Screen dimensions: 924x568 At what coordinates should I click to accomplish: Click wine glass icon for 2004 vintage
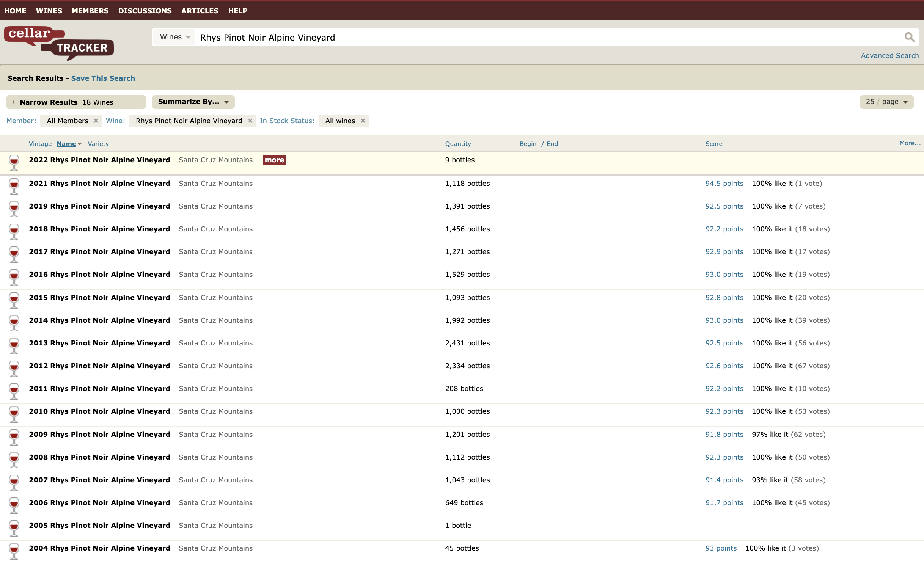[14, 551]
